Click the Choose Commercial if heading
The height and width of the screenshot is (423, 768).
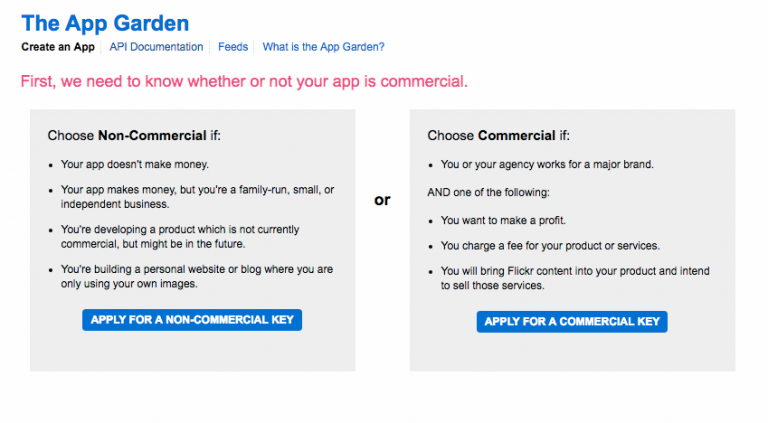coord(499,135)
